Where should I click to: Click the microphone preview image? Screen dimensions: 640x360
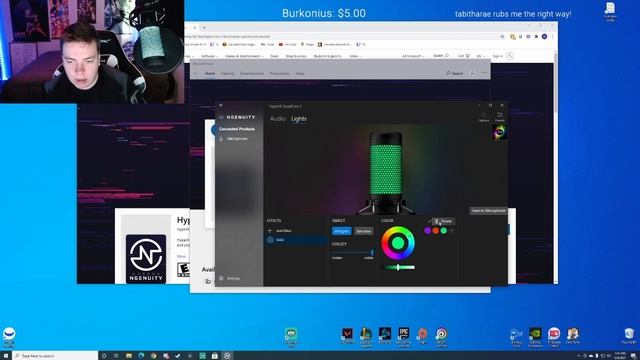(386, 172)
